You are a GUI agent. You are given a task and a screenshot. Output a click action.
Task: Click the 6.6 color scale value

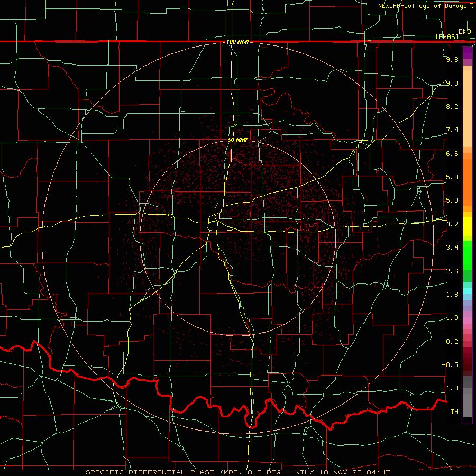click(452, 153)
